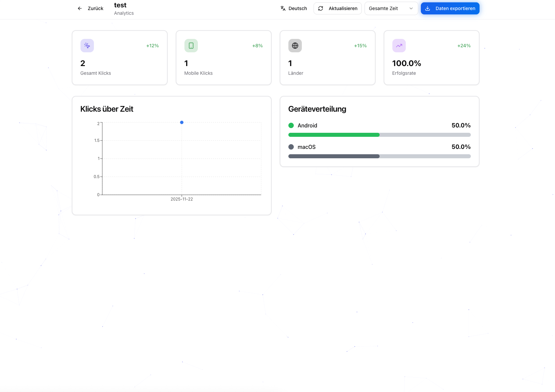Image resolution: width=555 pixels, height=392 pixels.
Task: Click the smartphone icon on Mobile Klicks card
Action: click(x=191, y=46)
